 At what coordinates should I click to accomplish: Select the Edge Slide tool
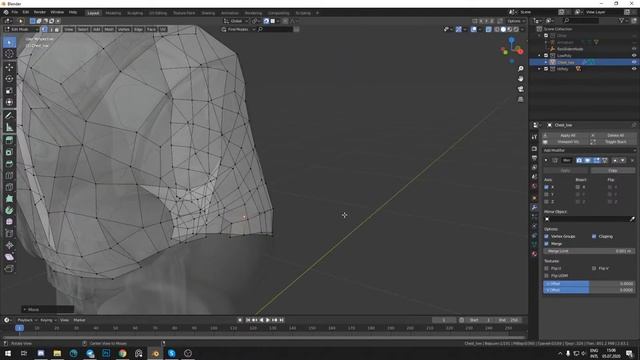(x=9, y=234)
